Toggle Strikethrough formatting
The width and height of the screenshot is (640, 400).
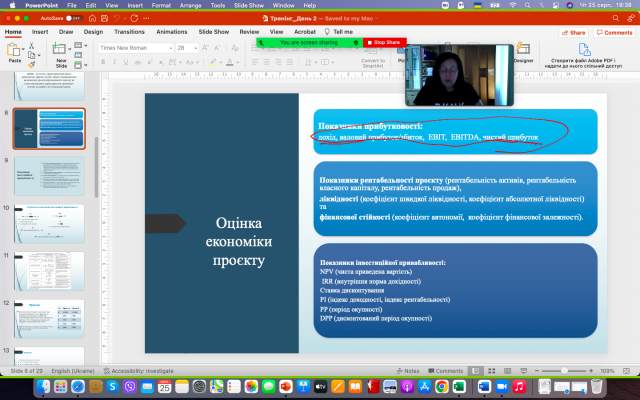(x=138, y=62)
